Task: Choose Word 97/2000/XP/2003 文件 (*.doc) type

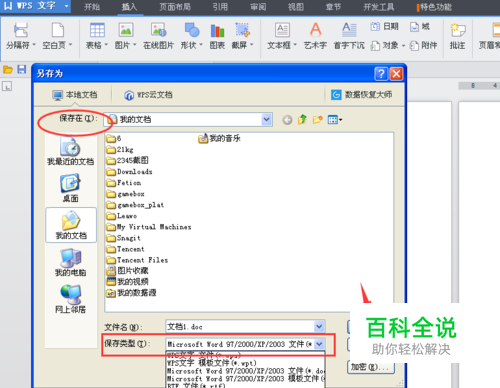Action: [245, 371]
